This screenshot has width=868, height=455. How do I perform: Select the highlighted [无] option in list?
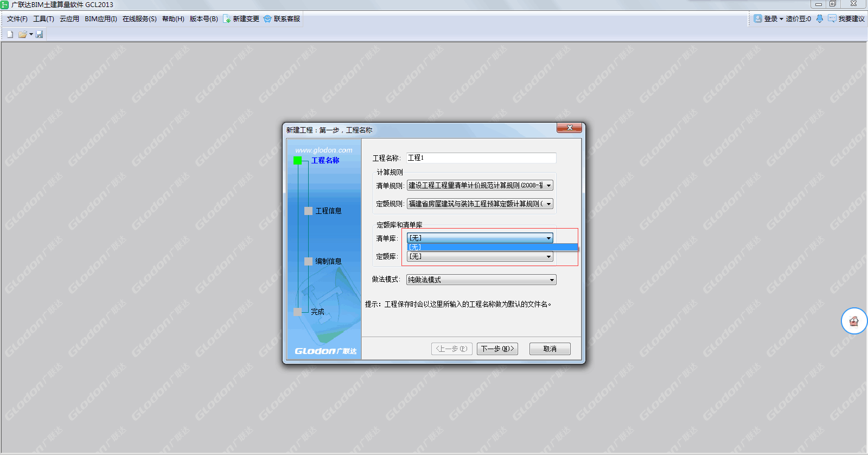point(493,247)
